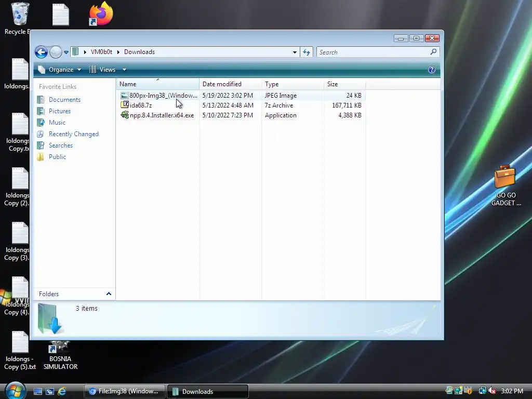
Task: Sort files by Type column
Action: click(x=293, y=84)
